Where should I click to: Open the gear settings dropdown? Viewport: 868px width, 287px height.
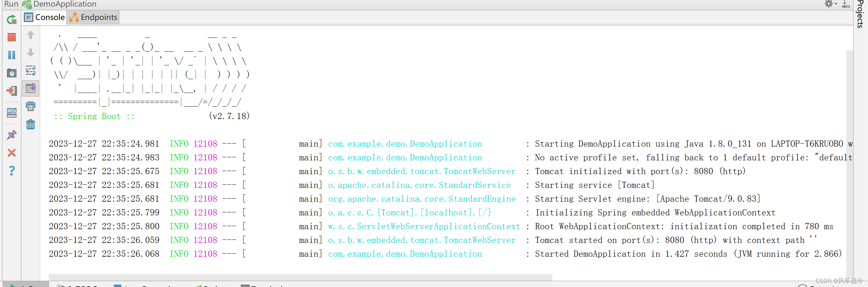pyautogui.click(x=830, y=4)
